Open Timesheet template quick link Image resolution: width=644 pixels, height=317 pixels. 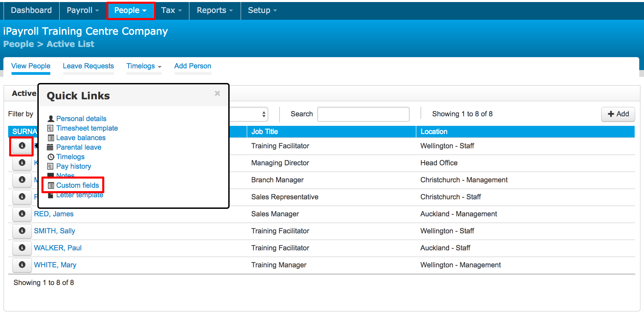(87, 128)
